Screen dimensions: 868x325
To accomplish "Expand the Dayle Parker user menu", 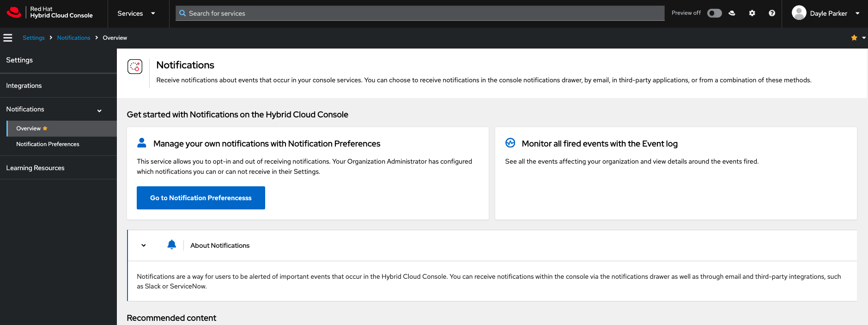I will pos(857,13).
